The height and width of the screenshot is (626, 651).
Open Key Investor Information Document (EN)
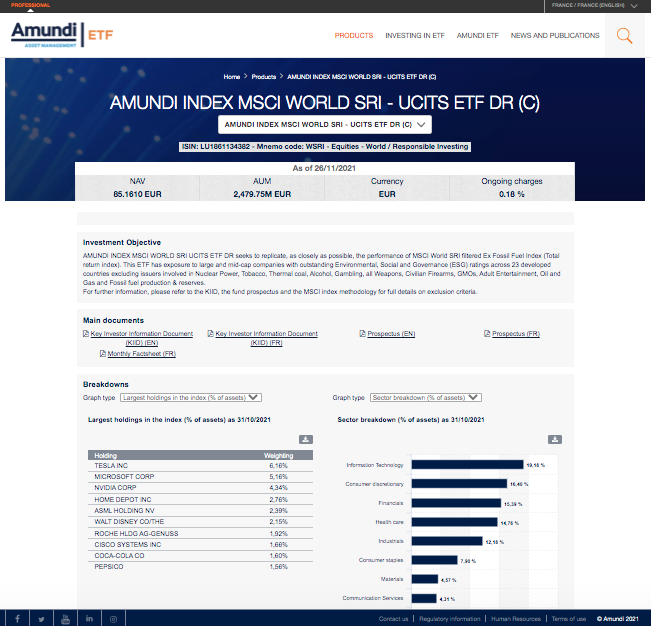pos(142,338)
